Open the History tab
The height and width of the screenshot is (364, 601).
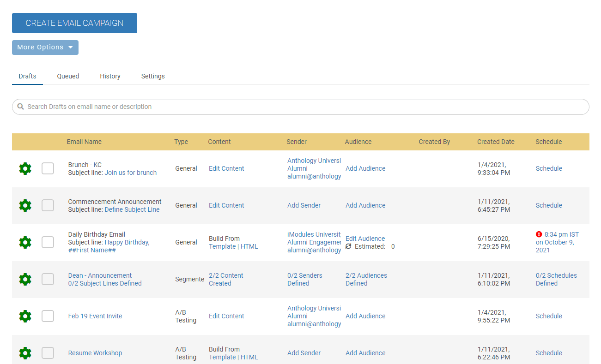[110, 76]
